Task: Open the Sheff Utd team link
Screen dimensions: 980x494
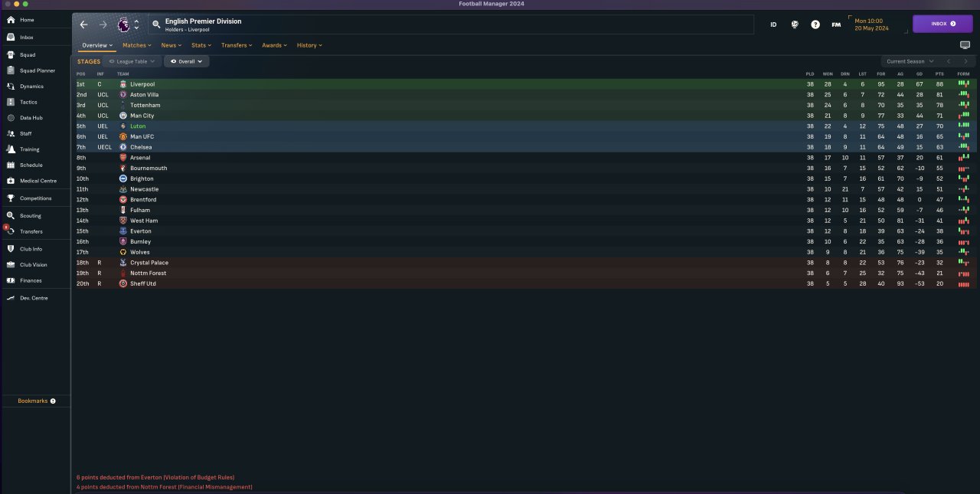Action: click(143, 283)
